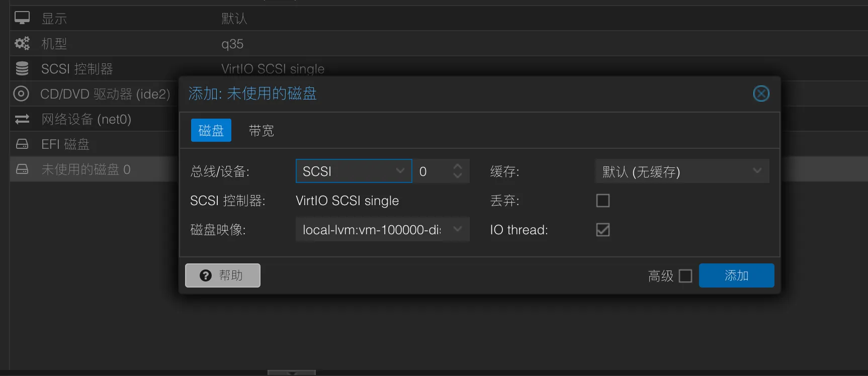Click the disk icon beside EFI 磁盘
The image size is (868, 376).
click(x=22, y=144)
